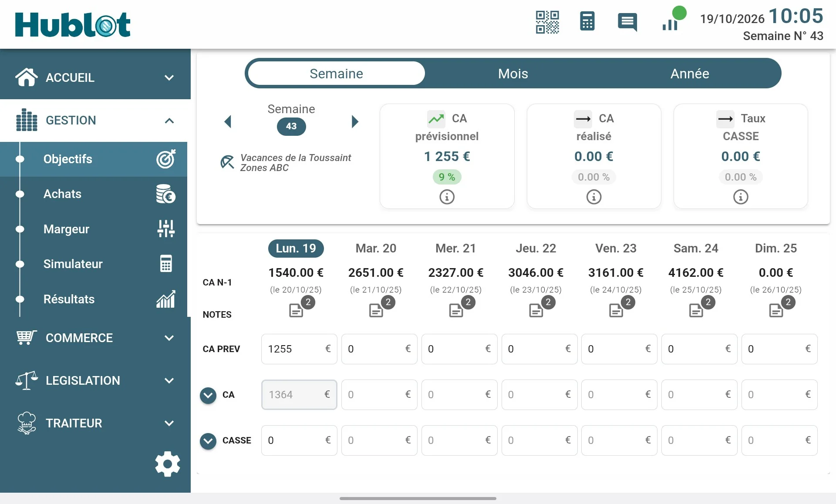This screenshot has width=836, height=504.
Task: Expand the CA row details
Action: 208,395
